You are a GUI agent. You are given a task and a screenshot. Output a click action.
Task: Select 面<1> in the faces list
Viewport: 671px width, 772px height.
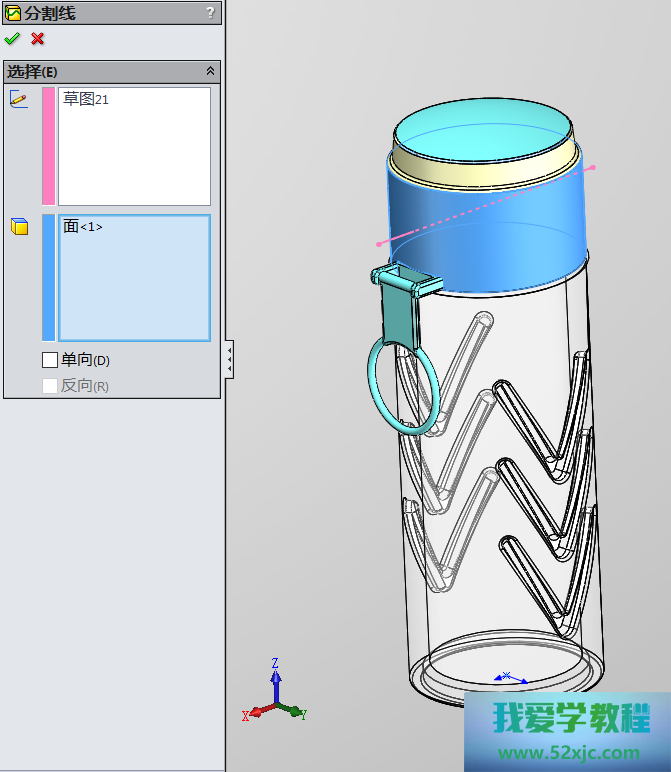point(83,227)
